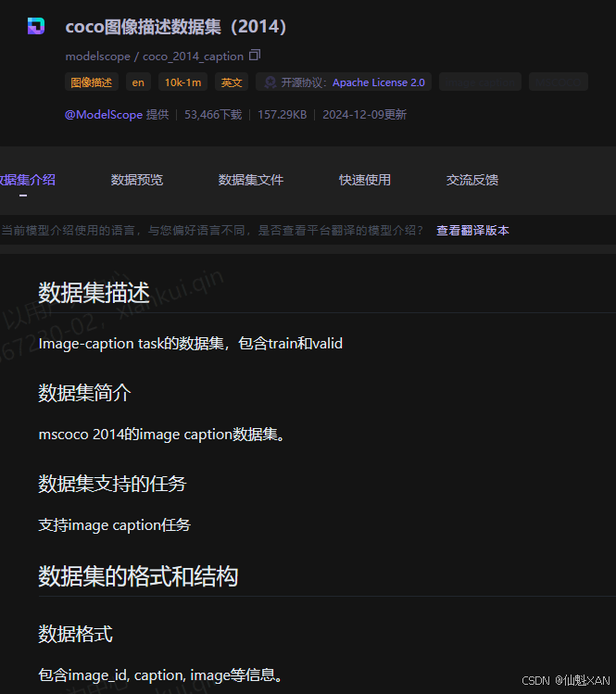Viewport: 616px width, 694px height.
Task: Click the ModelScope dataset logo icon
Action: 36,26
